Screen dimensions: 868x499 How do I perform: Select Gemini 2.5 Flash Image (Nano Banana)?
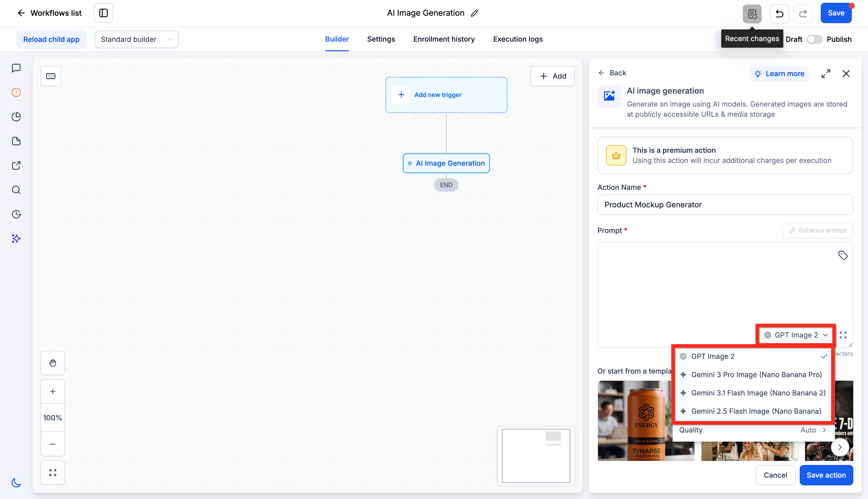point(753,411)
